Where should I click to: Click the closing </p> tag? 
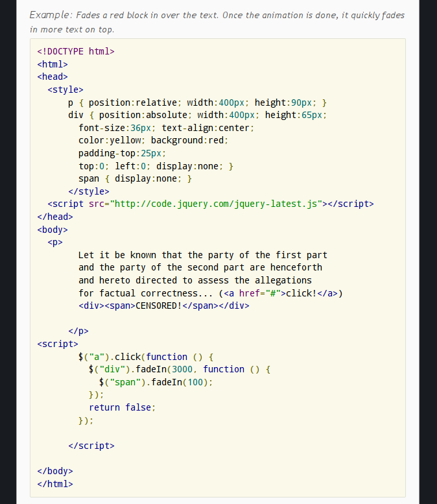pyautogui.click(x=78, y=331)
